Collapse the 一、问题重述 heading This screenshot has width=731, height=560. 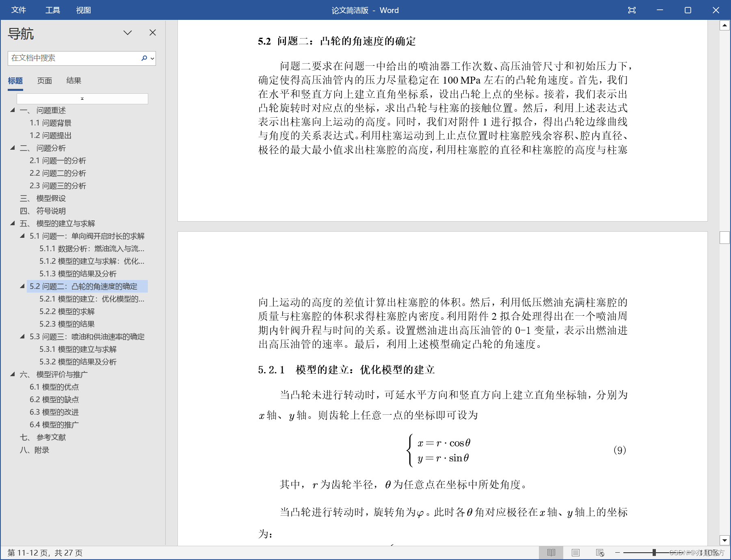pyautogui.click(x=13, y=110)
